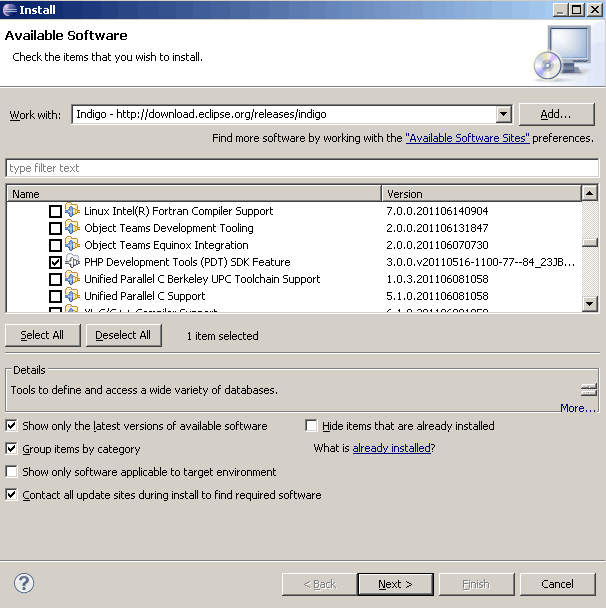This screenshot has width=606, height=608.
Task: Click the Add... button
Action: pyautogui.click(x=556, y=114)
